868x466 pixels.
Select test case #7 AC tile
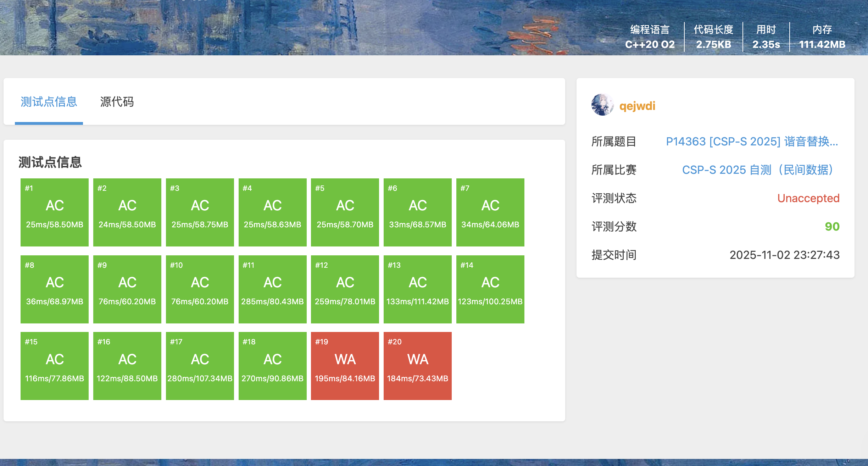tap(490, 212)
